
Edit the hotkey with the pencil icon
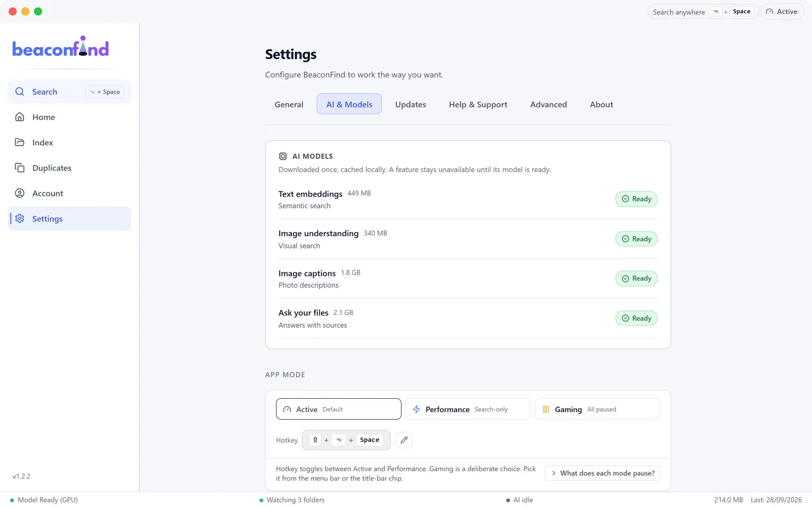(404, 440)
